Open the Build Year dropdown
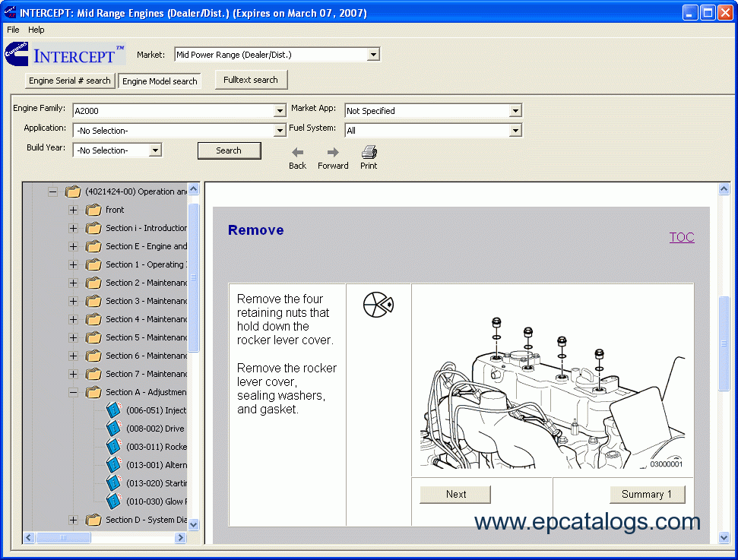This screenshot has height=560, width=738. [155, 150]
